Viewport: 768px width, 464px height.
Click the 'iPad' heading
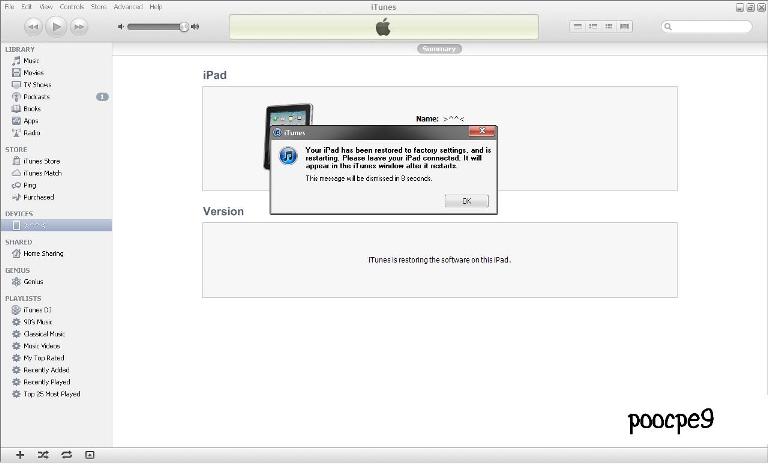tap(215, 75)
